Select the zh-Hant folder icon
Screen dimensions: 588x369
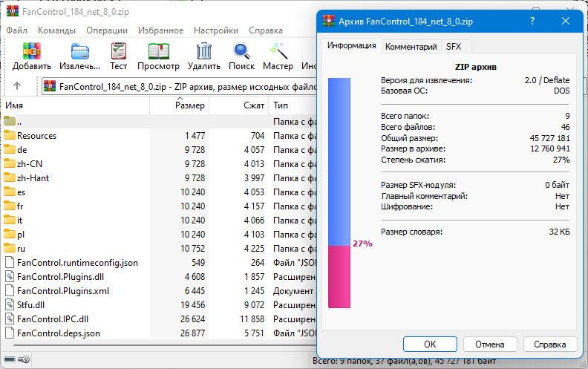point(10,177)
